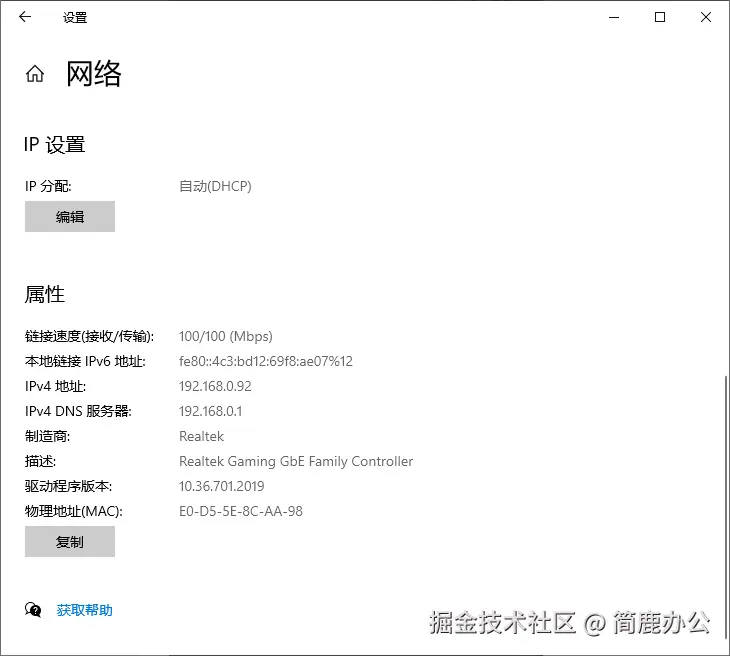Click the IPv4 DNS 服务器 label
Viewport: 730px width, 656px height.
coord(78,411)
